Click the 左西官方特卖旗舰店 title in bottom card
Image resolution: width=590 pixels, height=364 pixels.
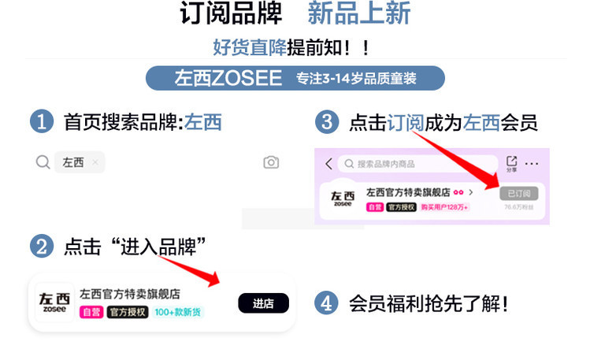coord(130,294)
